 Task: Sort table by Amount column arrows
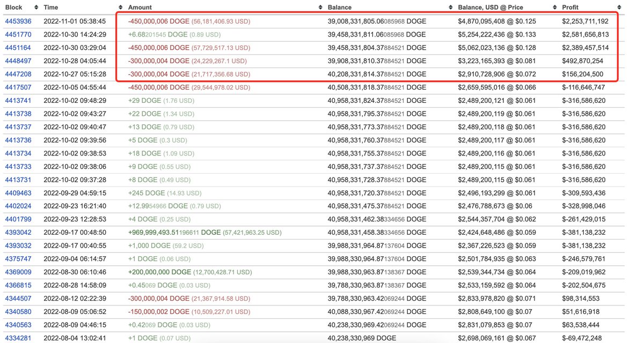point(319,8)
